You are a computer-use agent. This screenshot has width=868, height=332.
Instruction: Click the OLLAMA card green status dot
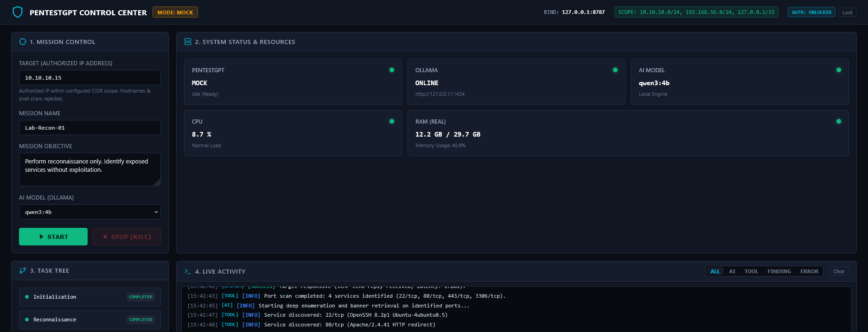pyautogui.click(x=615, y=70)
